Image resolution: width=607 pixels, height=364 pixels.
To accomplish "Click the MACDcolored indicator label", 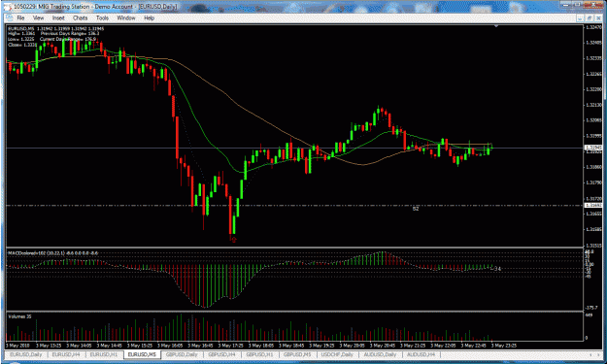I will [x=53, y=253].
